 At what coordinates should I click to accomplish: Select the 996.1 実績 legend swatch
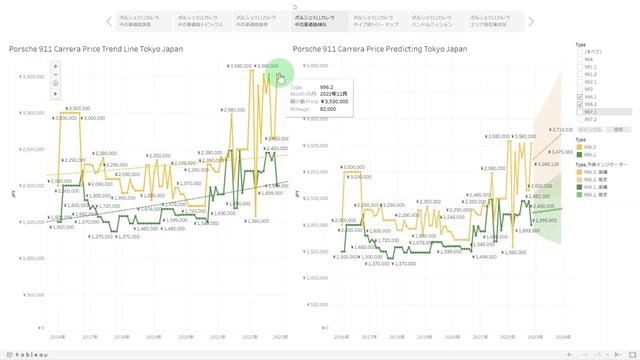coord(579,187)
